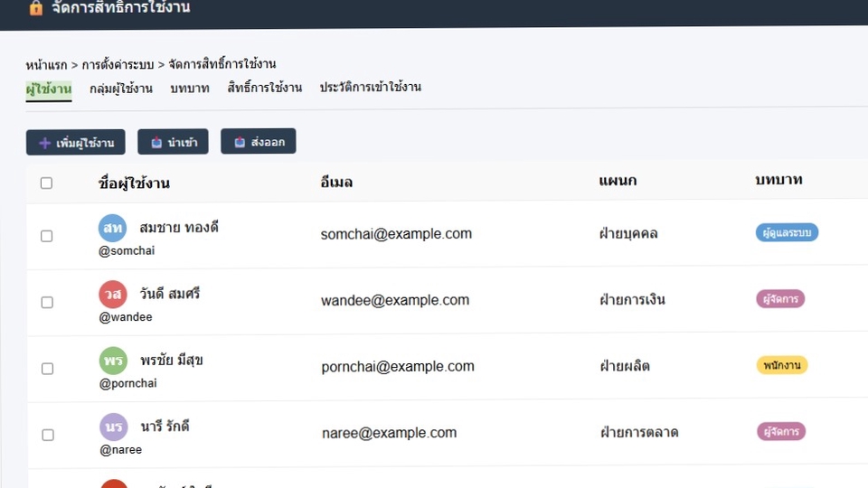This screenshot has width=868, height=488.
Task: Click the ชื่อผู้ใช้งาน column header
Action: [x=134, y=183]
